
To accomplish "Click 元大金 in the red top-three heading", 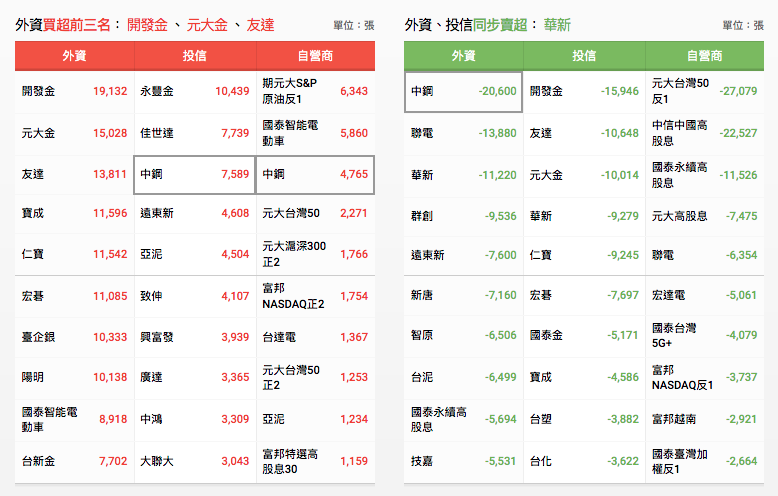I will click(207, 25).
